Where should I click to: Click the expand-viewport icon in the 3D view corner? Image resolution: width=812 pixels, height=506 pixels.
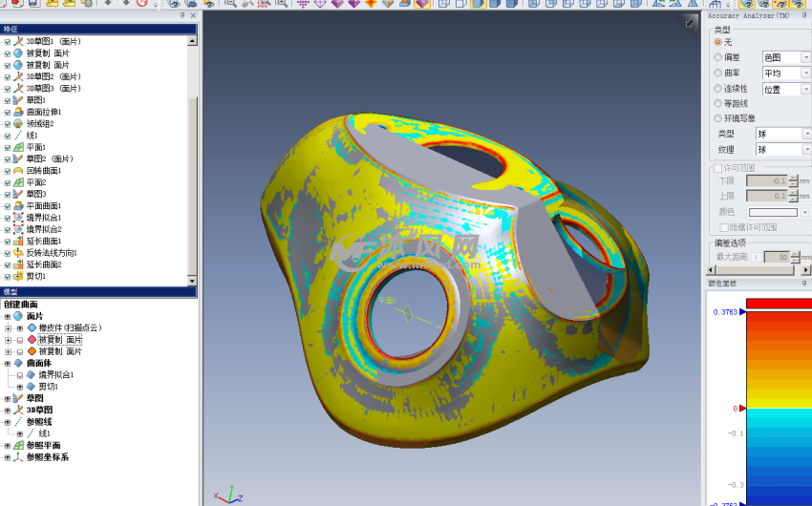click(x=690, y=23)
